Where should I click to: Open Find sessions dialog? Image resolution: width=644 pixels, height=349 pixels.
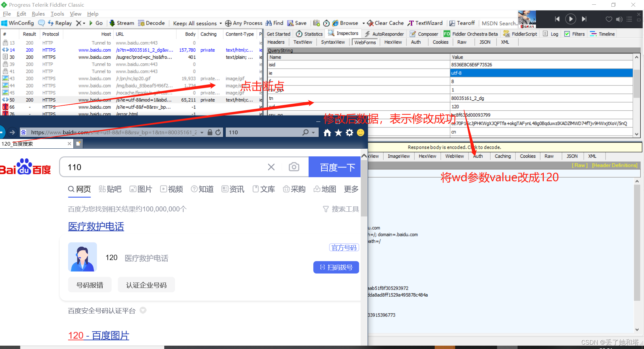coord(275,23)
